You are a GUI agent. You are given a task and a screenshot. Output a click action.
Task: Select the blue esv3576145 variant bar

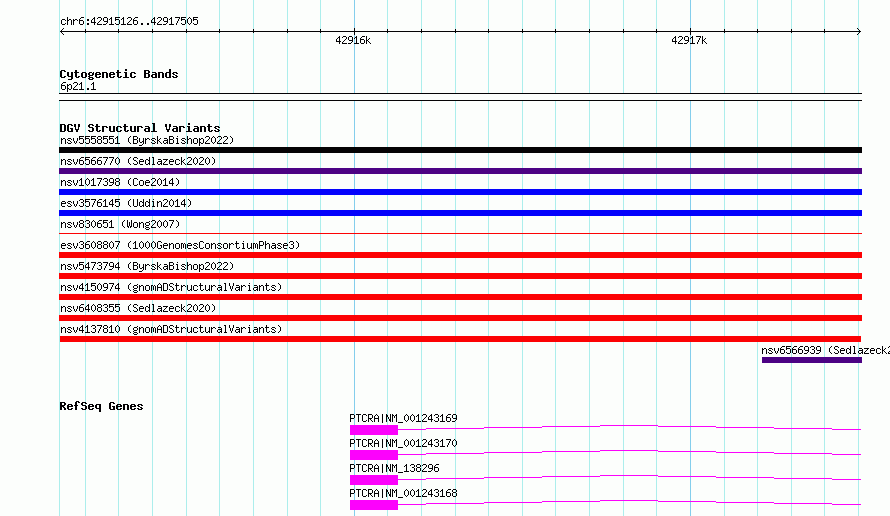460,213
